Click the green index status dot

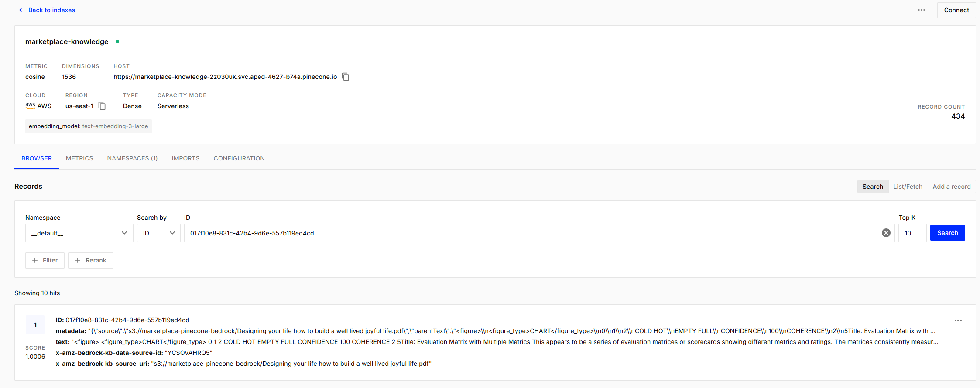(117, 41)
